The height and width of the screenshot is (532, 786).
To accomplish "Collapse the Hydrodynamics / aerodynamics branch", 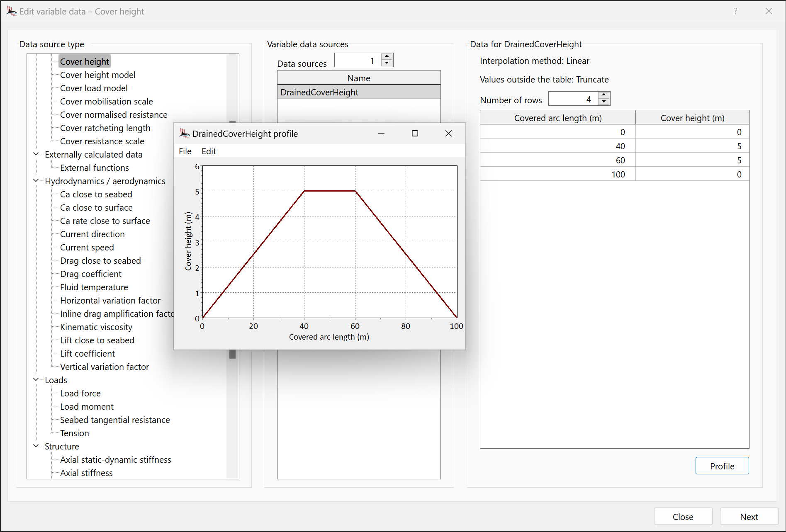I will point(36,181).
